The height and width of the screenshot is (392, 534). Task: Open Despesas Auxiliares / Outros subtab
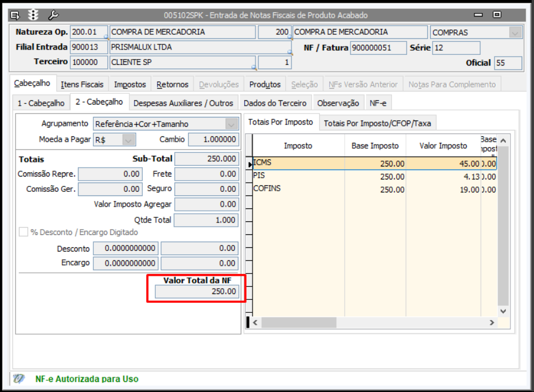[x=184, y=103]
